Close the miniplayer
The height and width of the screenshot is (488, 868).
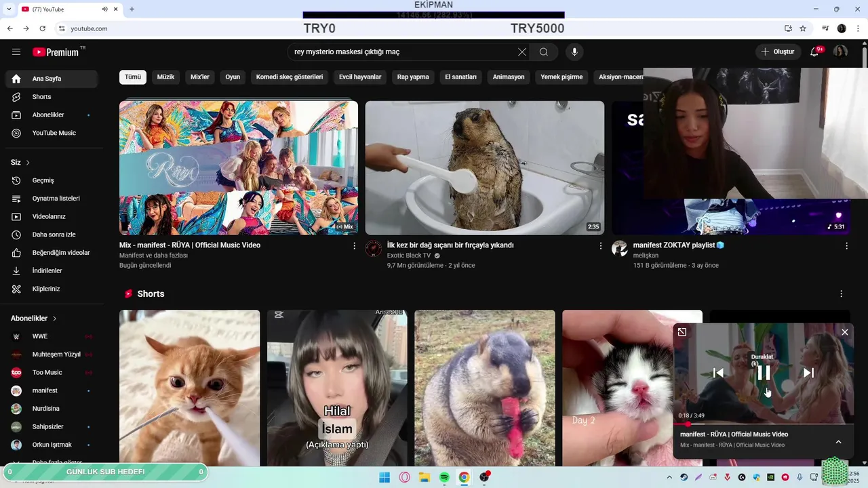tap(845, 332)
